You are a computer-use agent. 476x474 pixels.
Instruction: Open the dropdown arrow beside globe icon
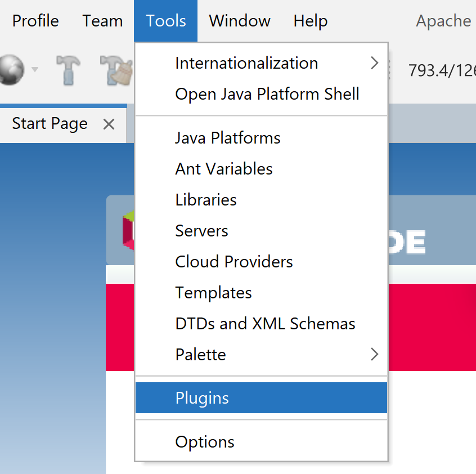35,70
